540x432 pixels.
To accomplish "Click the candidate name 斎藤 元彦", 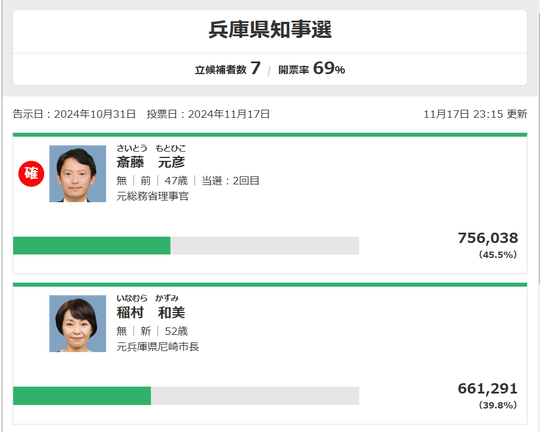I will [x=151, y=162].
